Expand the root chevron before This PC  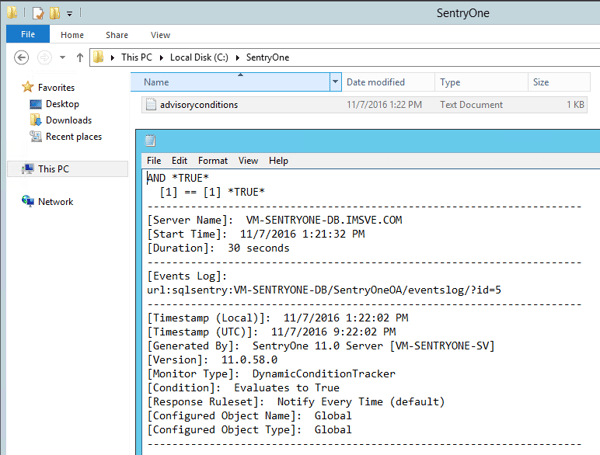coord(112,58)
